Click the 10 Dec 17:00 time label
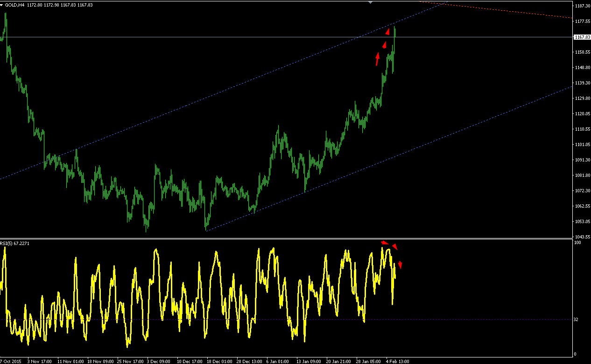This screenshot has width=591, height=364. 190,361
